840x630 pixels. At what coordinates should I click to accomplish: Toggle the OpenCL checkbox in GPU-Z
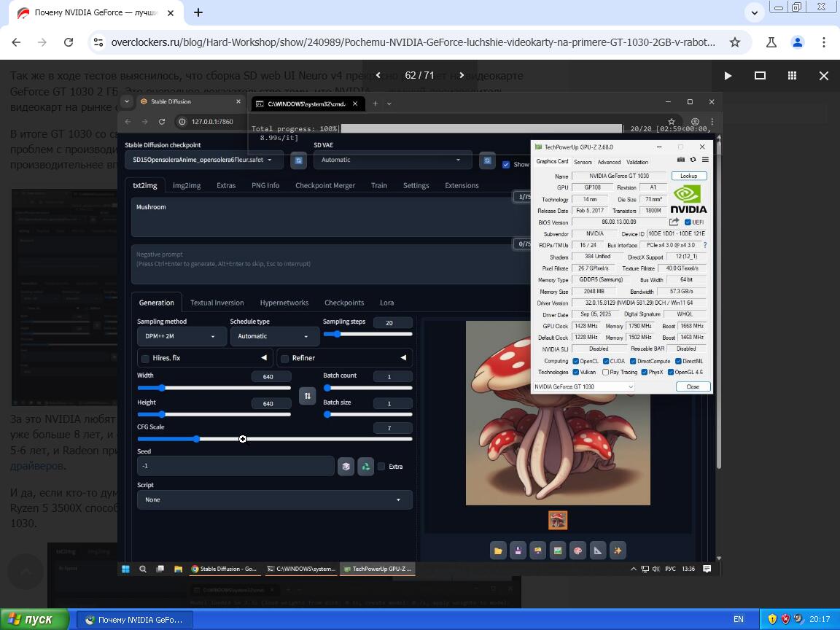pyautogui.click(x=575, y=361)
